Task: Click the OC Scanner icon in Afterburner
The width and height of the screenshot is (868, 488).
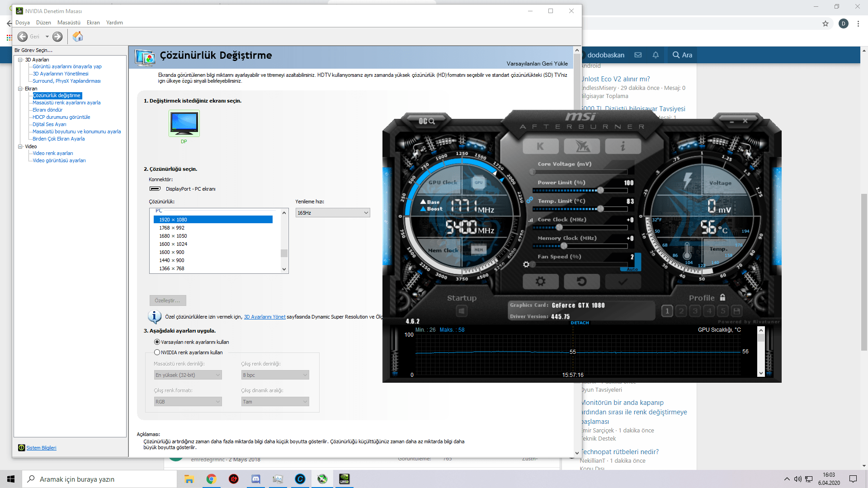Action: (x=426, y=121)
